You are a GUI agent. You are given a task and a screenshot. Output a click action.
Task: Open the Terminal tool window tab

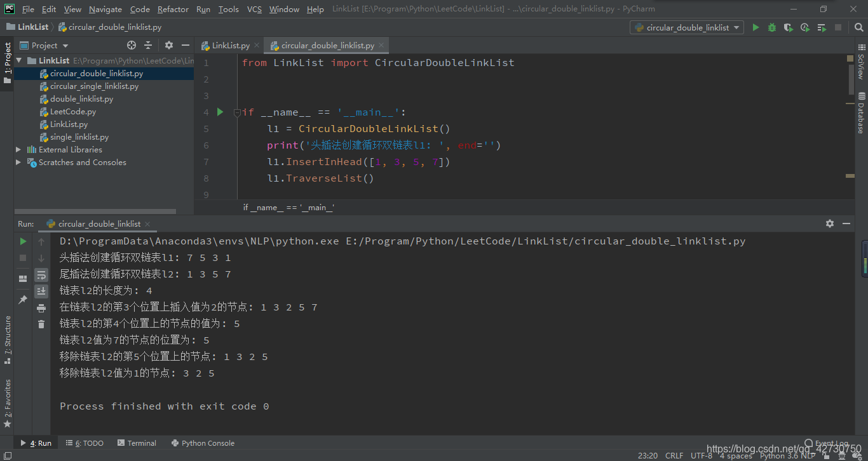pos(136,443)
